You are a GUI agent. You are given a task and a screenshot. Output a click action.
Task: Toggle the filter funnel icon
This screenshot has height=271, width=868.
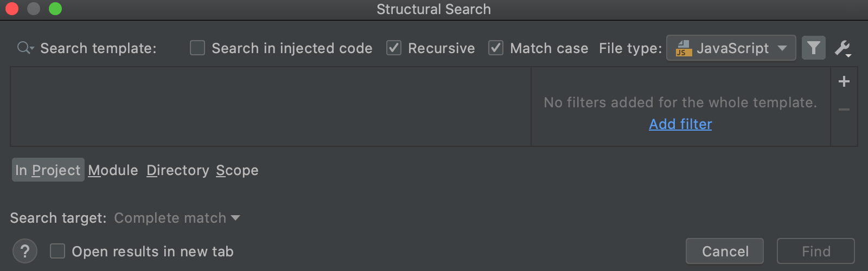813,48
